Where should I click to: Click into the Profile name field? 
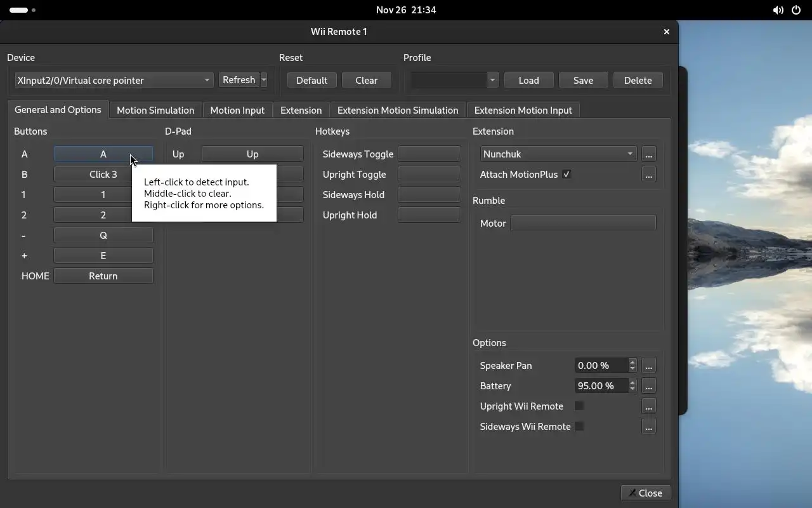[449, 81]
